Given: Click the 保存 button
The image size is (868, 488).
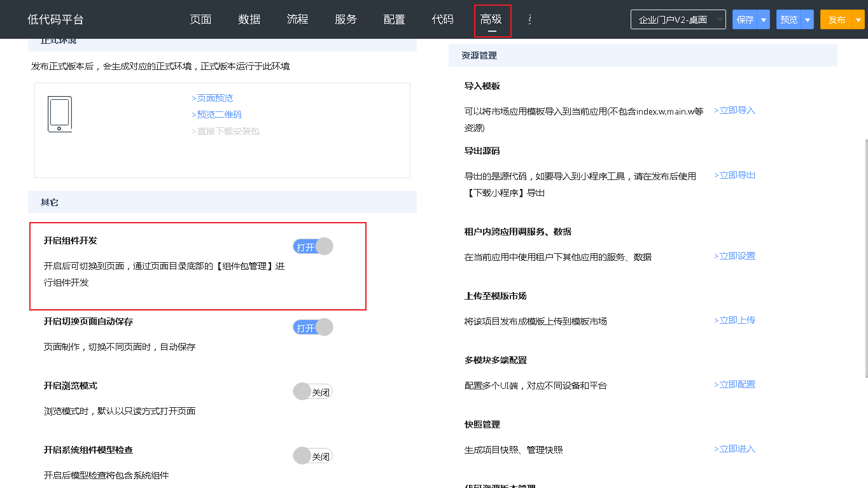Looking at the screenshot, I should pyautogui.click(x=745, y=20).
